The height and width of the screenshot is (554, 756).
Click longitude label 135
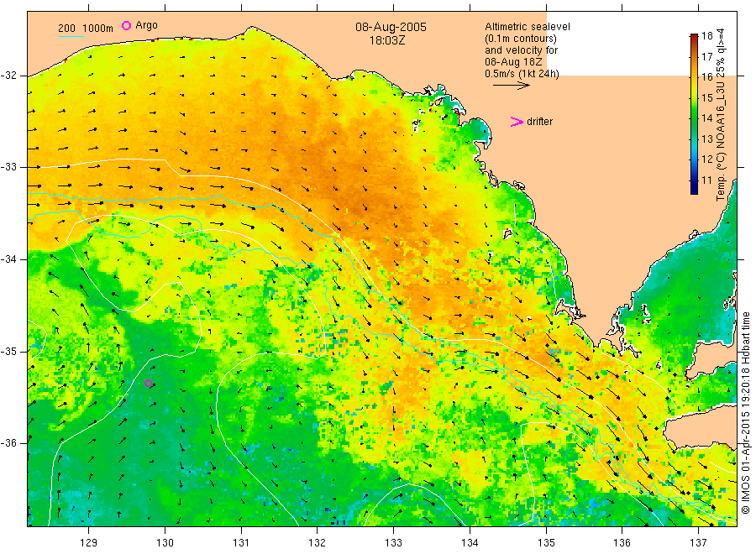(x=546, y=543)
